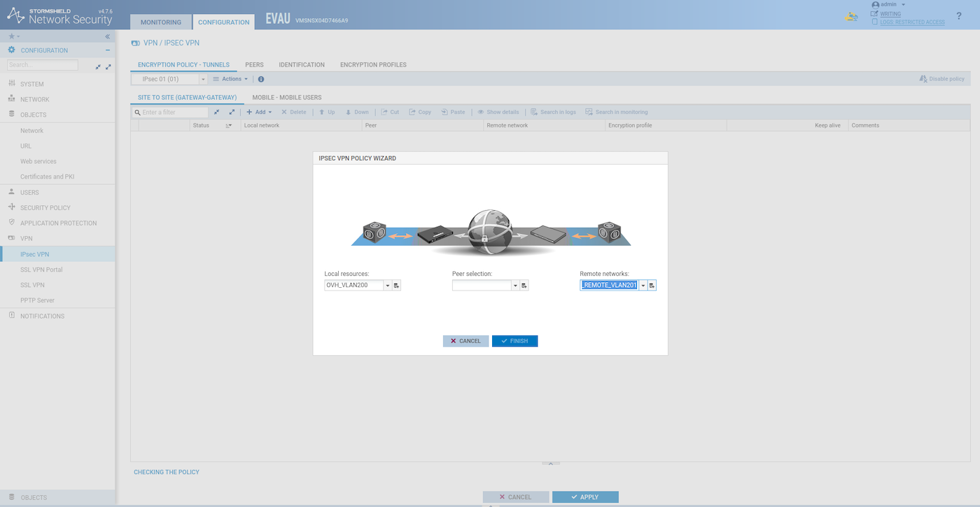Open SSL VPN Portal in the sidebar
The width and height of the screenshot is (980, 507).
click(x=41, y=270)
